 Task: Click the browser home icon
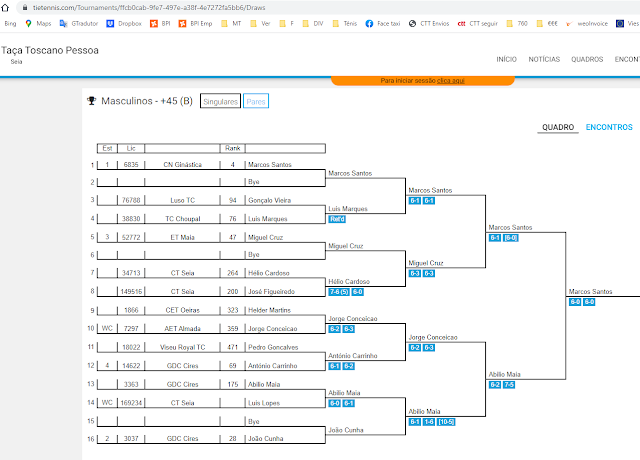pos(5,7)
